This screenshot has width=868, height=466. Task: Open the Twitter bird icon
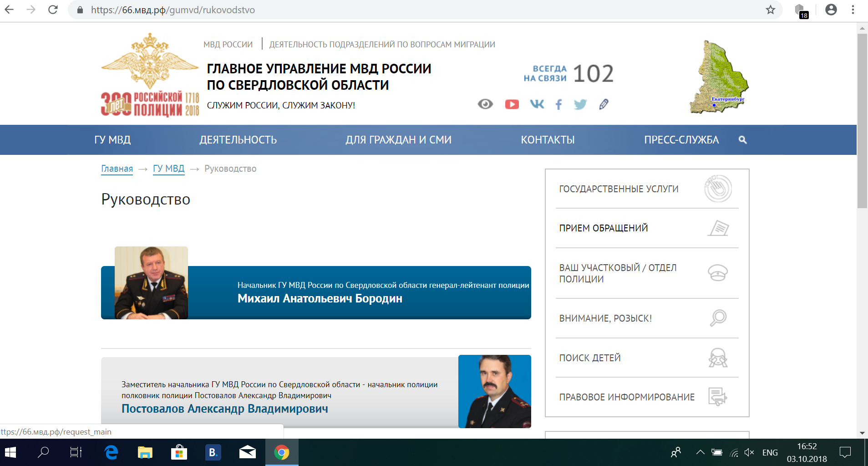[x=580, y=104]
